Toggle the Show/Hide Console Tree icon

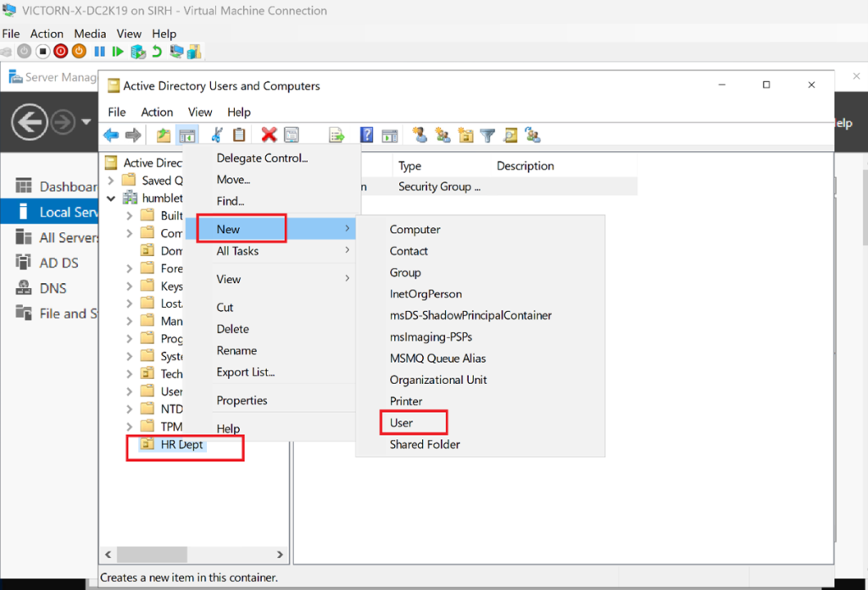pyautogui.click(x=187, y=135)
